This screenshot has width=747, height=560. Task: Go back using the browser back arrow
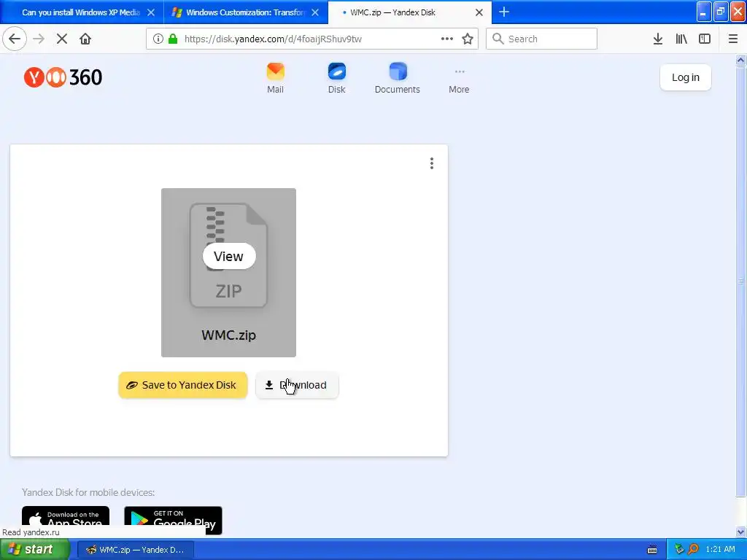(15, 39)
